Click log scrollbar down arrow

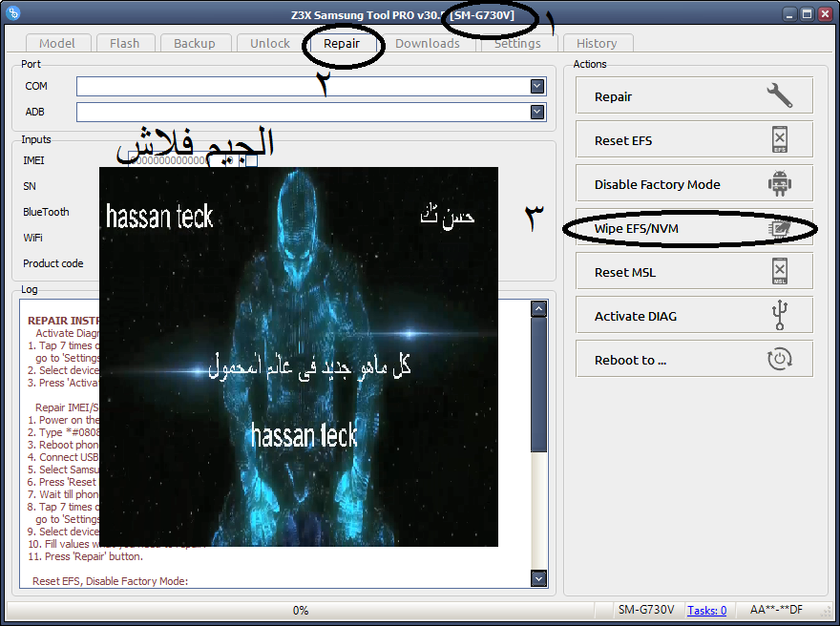[x=538, y=578]
